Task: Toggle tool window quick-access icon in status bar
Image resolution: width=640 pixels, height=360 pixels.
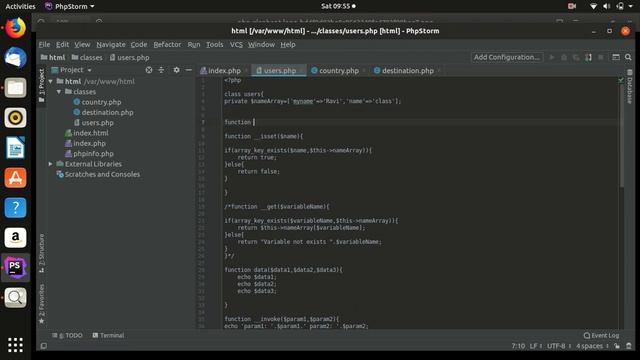Action: pos(44,346)
